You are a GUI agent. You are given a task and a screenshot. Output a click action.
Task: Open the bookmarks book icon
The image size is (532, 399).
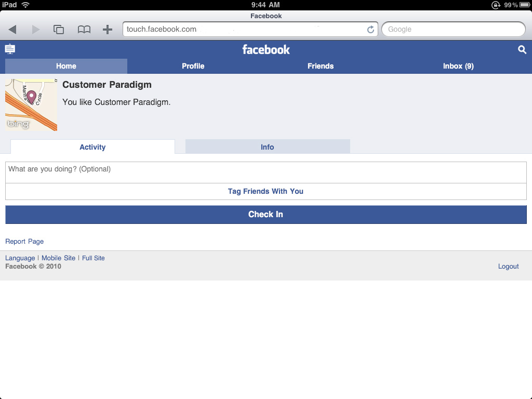(84, 30)
